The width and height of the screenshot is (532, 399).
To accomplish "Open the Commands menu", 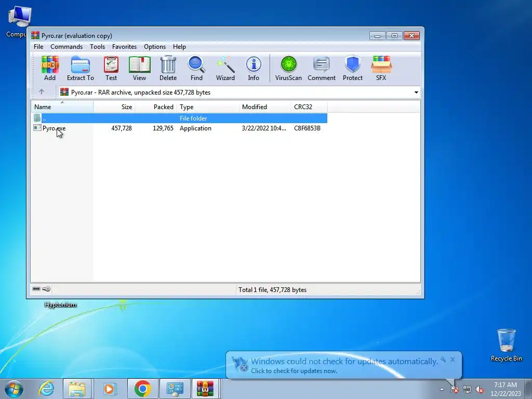I will point(66,46).
